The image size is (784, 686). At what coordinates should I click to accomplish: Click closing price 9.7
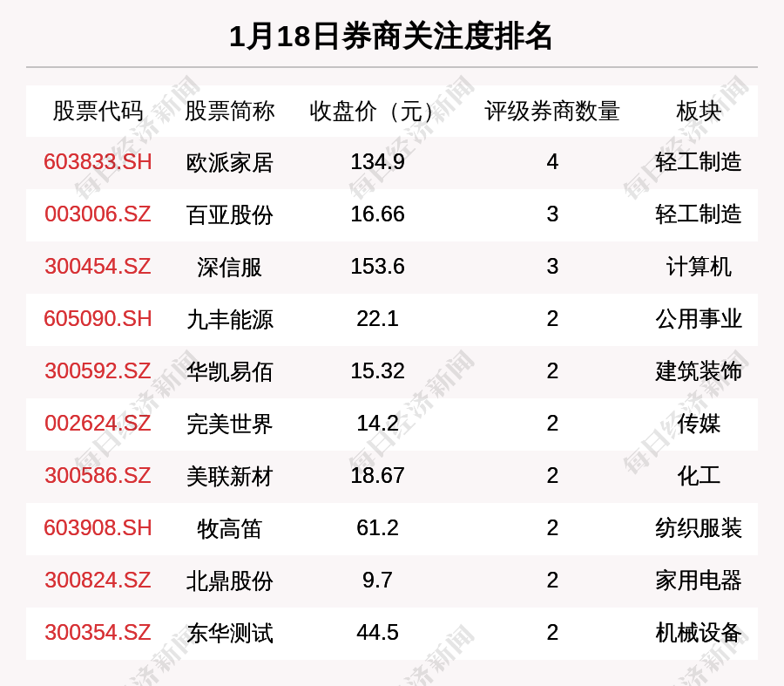[x=377, y=580]
